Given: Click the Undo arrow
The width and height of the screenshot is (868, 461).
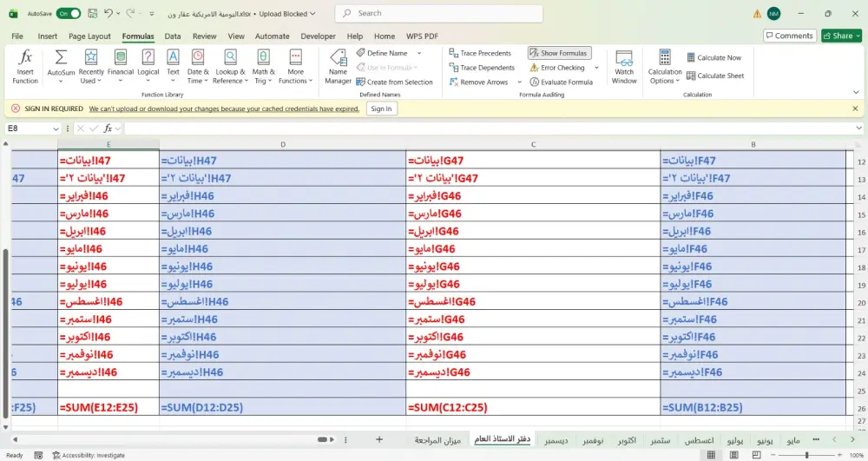Looking at the screenshot, I should click(x=108, y=13).
